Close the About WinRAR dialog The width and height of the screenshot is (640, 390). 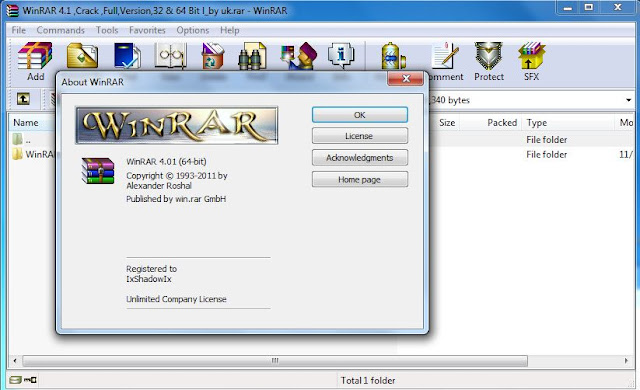pyautogui.click(x=405, y=78)
